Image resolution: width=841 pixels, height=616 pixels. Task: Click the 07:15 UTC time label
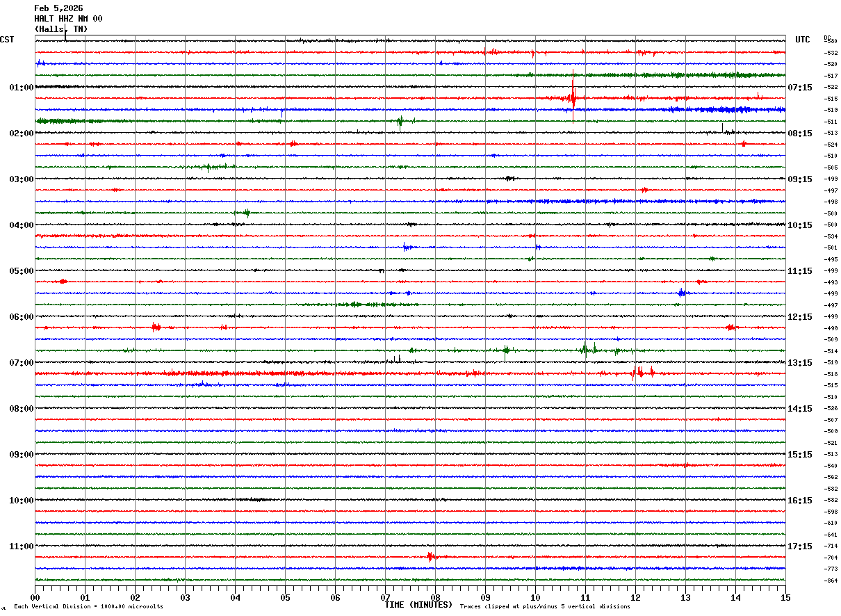tap(800, 88)
